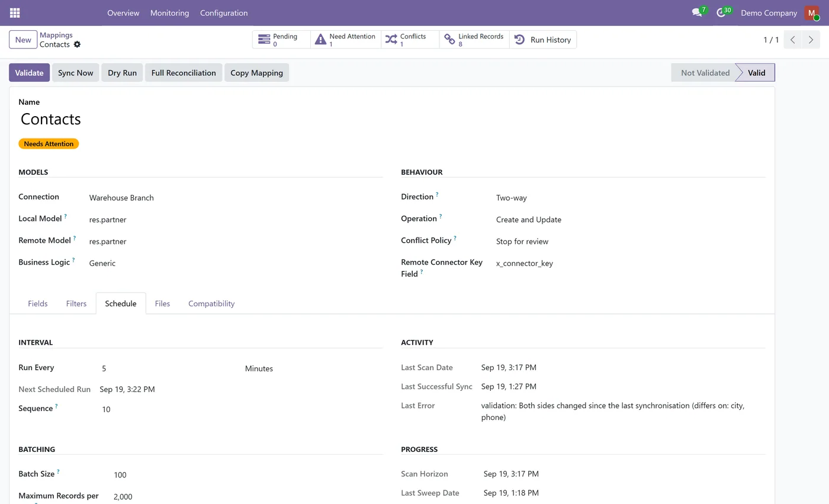Click the user avatar M
This screenshot has width=829, height=504.
tap(812, 13)
